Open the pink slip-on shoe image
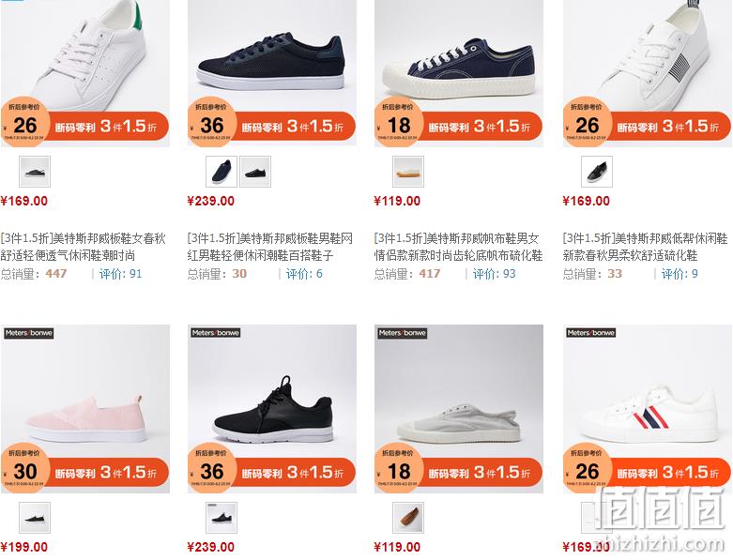733x560 pixels. 85,409
